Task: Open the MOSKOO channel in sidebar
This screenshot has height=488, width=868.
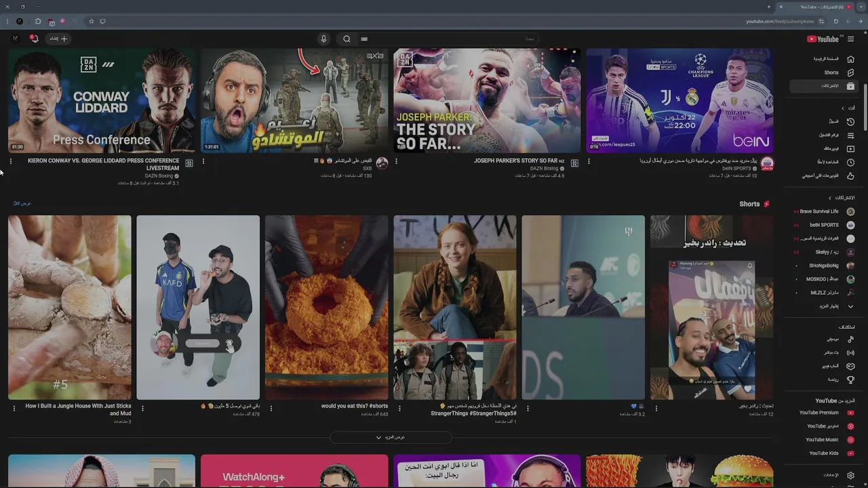Action: [823, 279]
